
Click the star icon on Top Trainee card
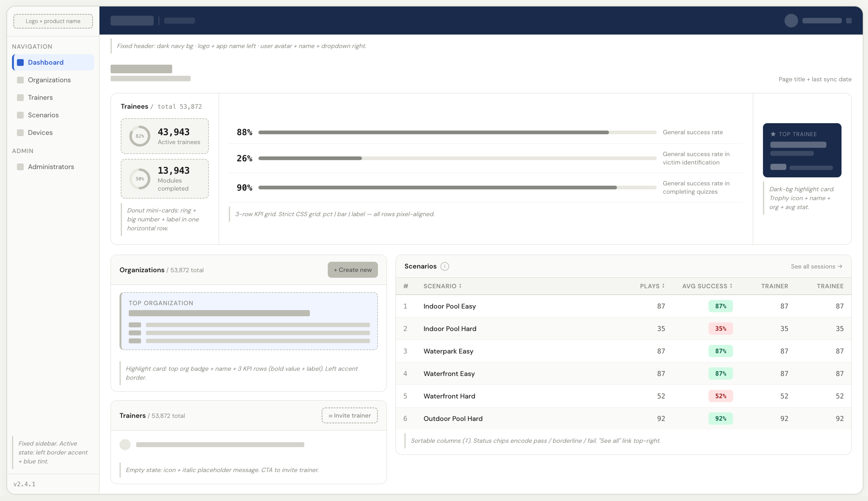773,134
